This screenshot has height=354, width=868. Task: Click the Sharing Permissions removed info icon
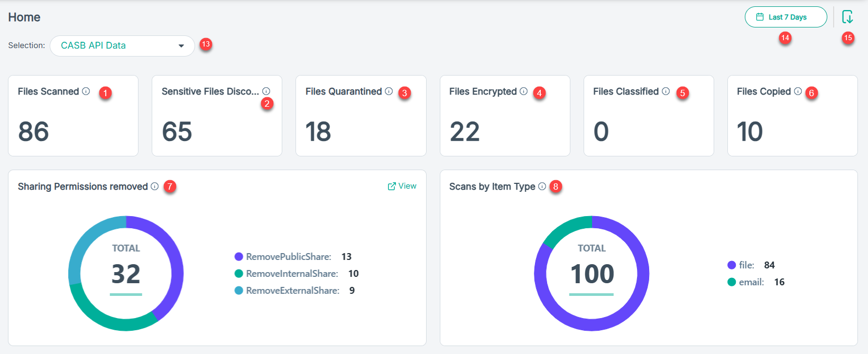154,187
